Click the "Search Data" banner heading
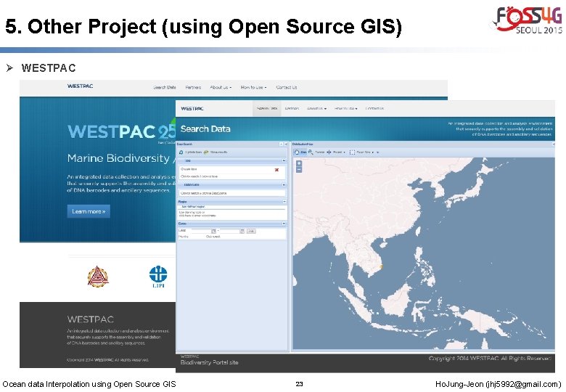This screenshot has width=566, height=392. (205, 129)
